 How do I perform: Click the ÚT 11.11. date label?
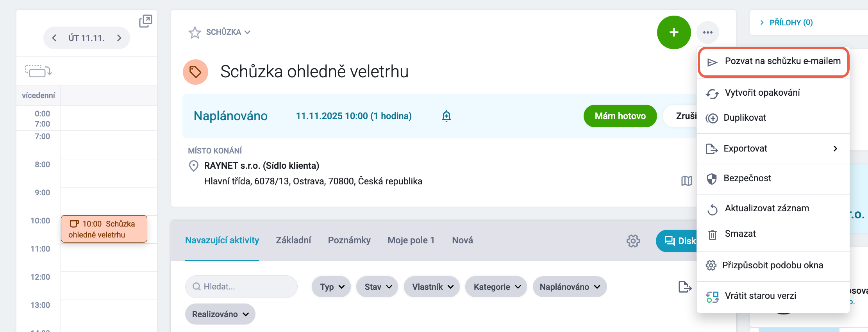pos(87,38)
